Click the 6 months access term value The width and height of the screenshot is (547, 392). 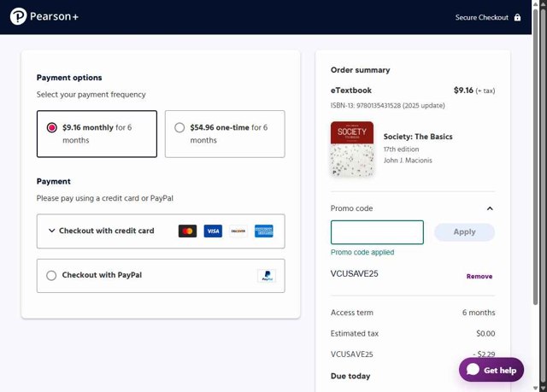tap(479, 313)
